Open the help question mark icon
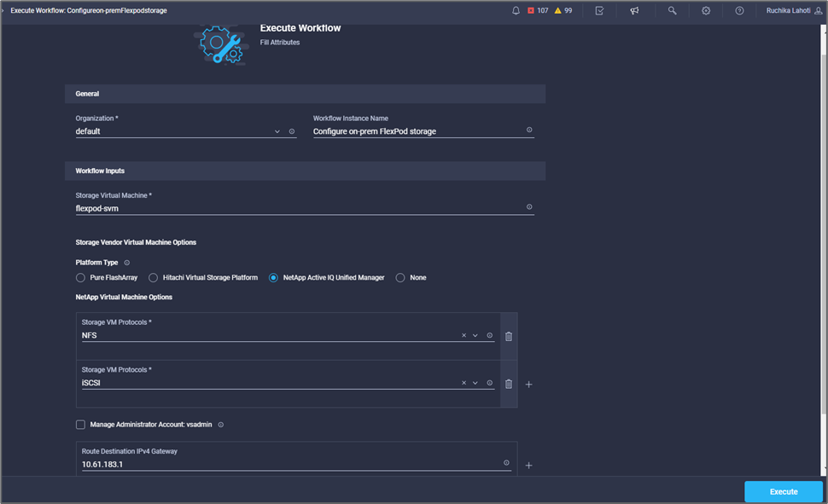This screenshot has height=504, width=828. tap(739, 10)
